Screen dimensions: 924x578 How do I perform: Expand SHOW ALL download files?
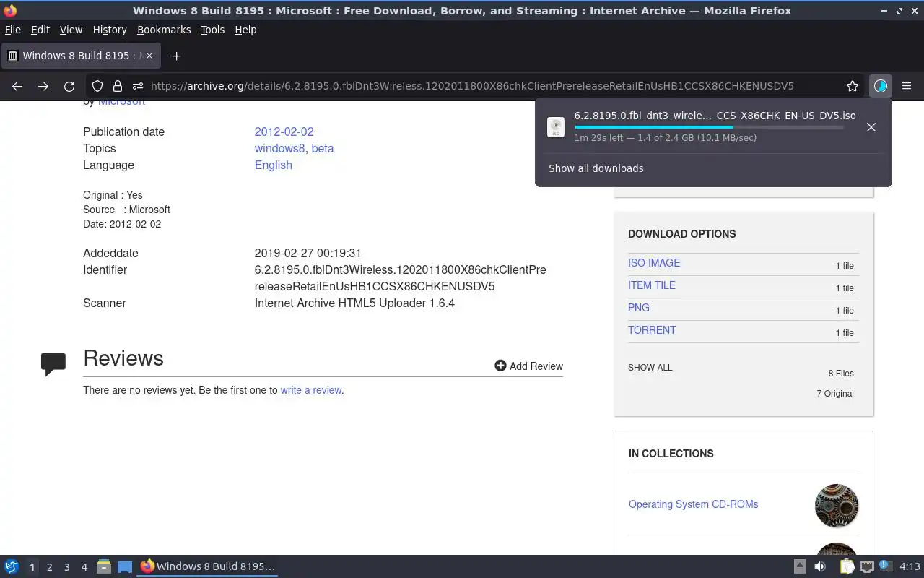650,368
